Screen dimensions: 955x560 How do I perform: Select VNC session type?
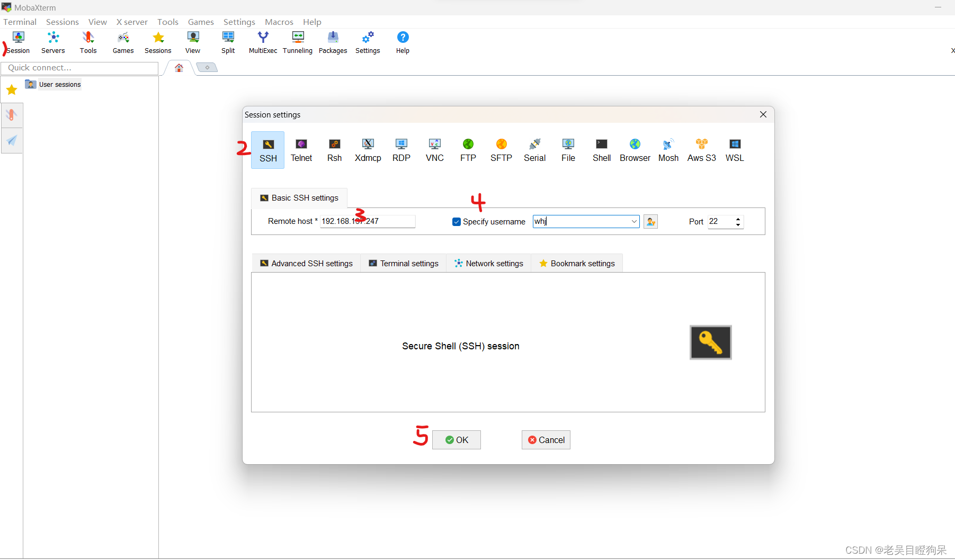[x=435, y=150]
